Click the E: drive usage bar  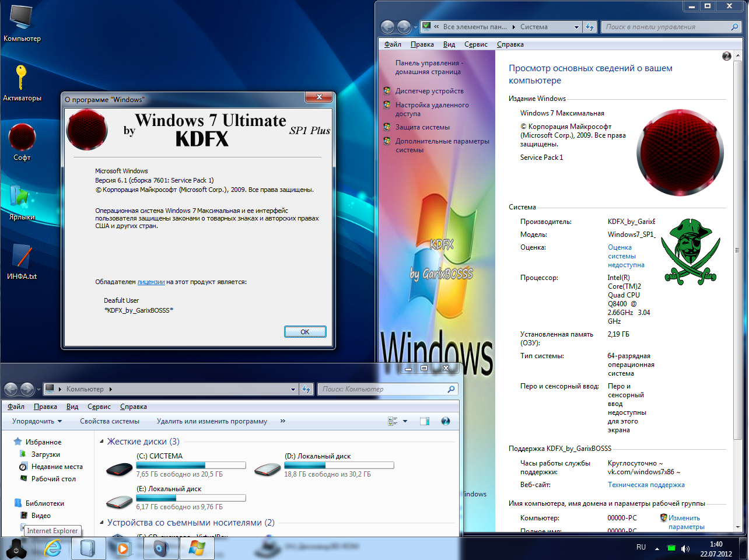(x=191, y=498)
